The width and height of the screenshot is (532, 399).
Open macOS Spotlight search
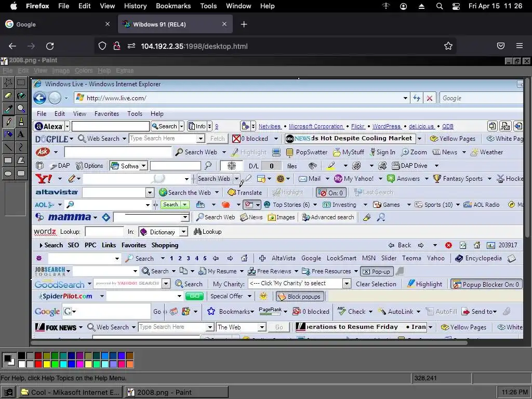point(440,6)
